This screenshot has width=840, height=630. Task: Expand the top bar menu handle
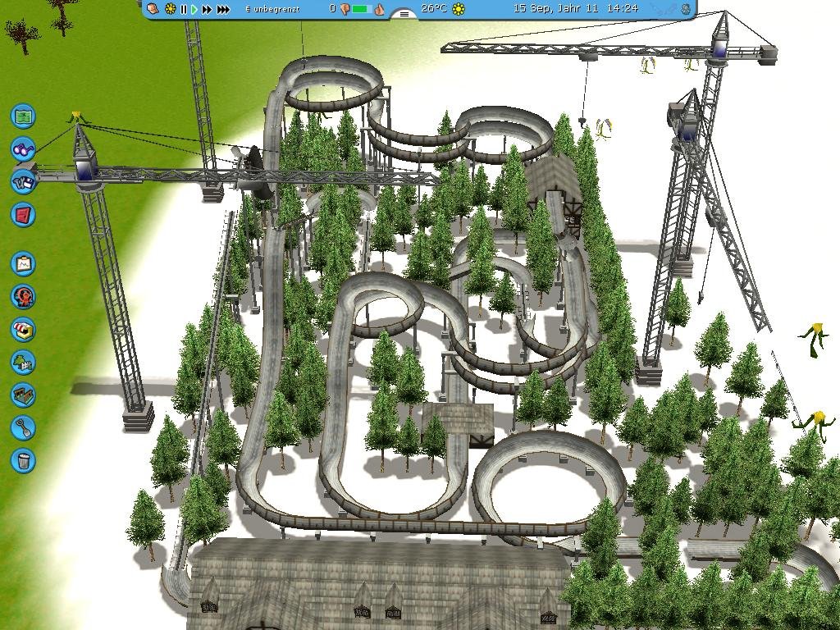404,13
